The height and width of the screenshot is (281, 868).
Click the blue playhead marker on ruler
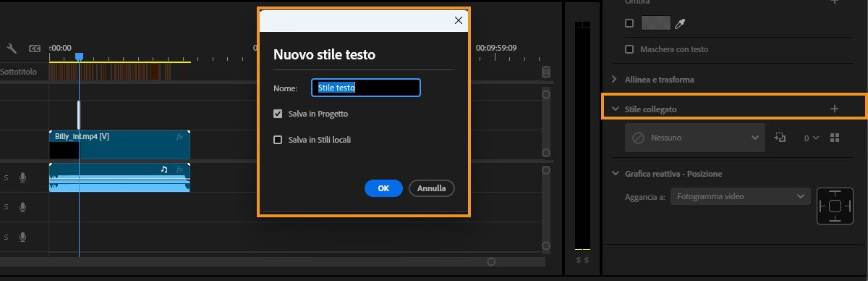point(80,56)
